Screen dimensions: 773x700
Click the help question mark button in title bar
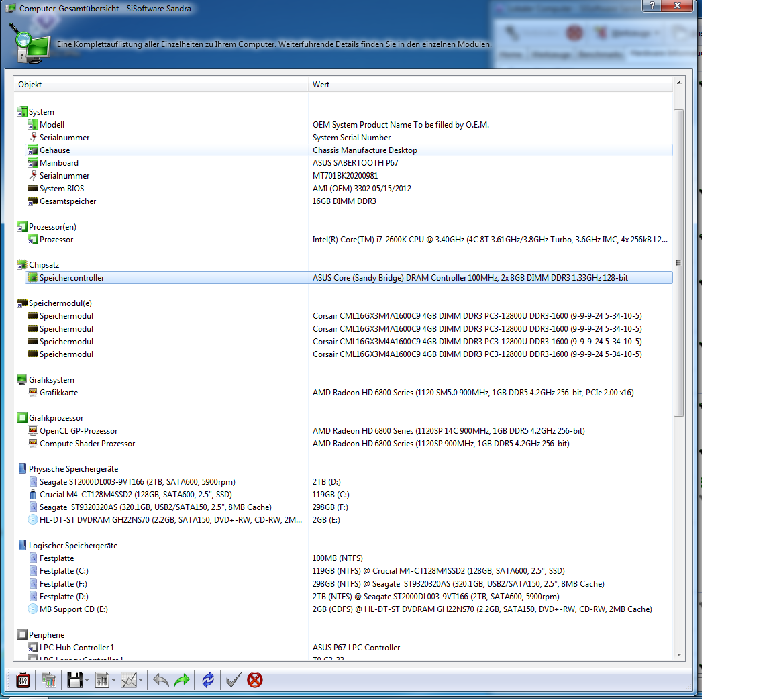(652, 5)
